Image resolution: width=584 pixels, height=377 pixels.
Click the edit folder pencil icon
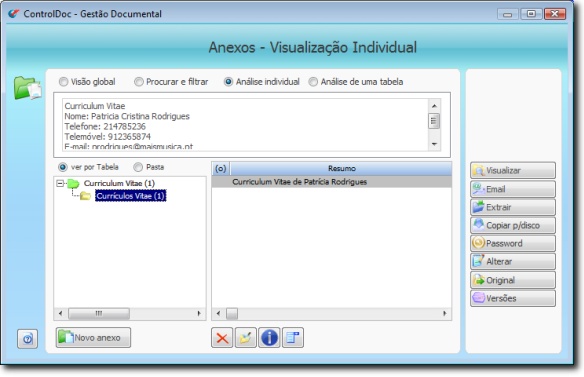(245, 338)
